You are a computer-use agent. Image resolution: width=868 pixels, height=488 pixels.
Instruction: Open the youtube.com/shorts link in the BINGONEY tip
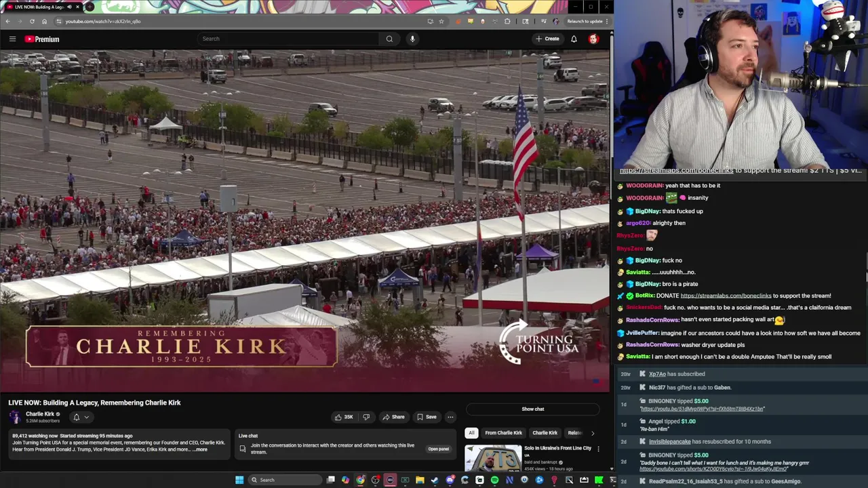point(714,469)
